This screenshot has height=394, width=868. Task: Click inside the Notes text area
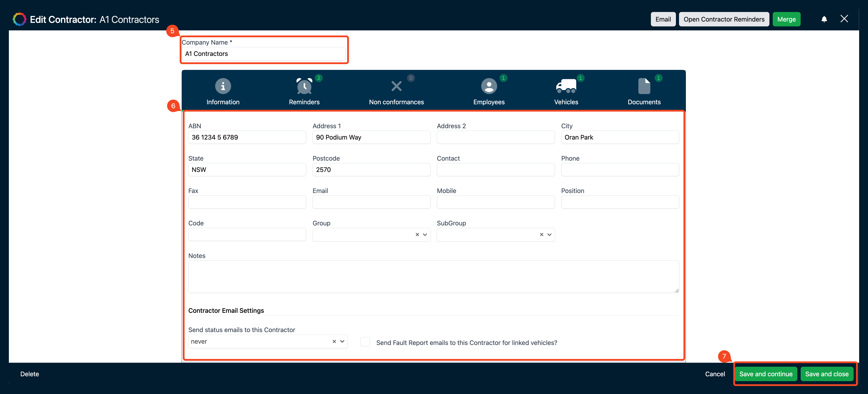coord(433,277)
